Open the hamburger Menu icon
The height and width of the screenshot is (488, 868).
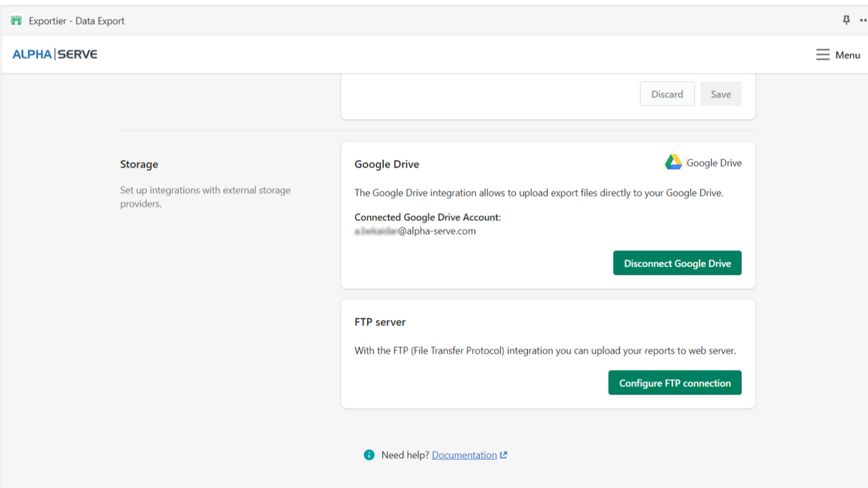(823, 55)
